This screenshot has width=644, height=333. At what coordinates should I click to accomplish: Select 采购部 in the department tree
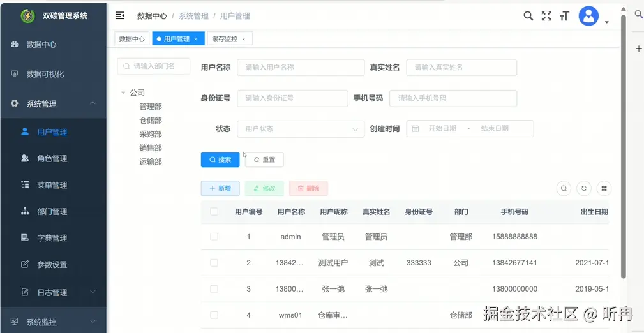151,134
